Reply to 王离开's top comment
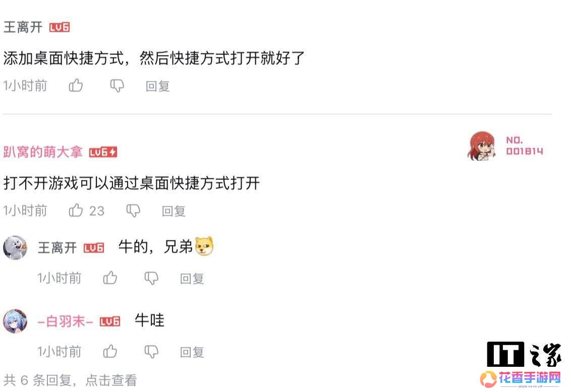 point(158,86)
